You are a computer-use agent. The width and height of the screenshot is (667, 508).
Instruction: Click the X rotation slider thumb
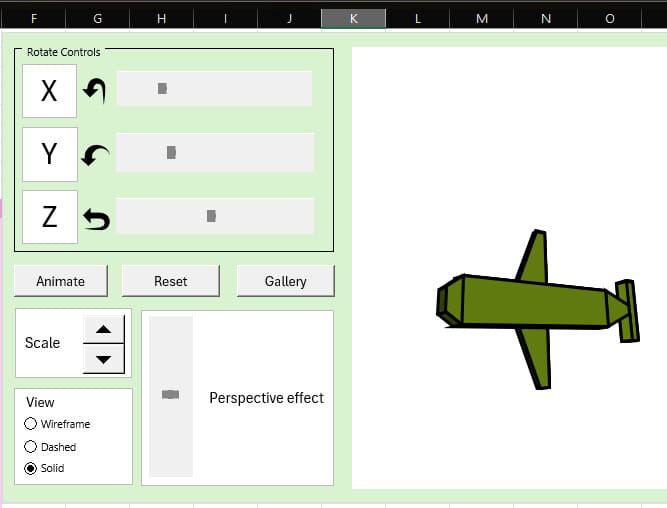(162, 88)
